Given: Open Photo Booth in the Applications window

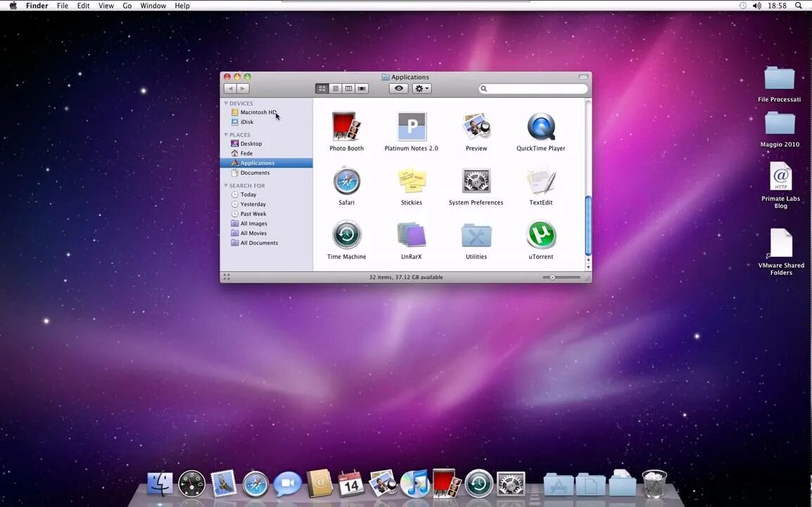Looking at the screenshot, I should (346, 127).
